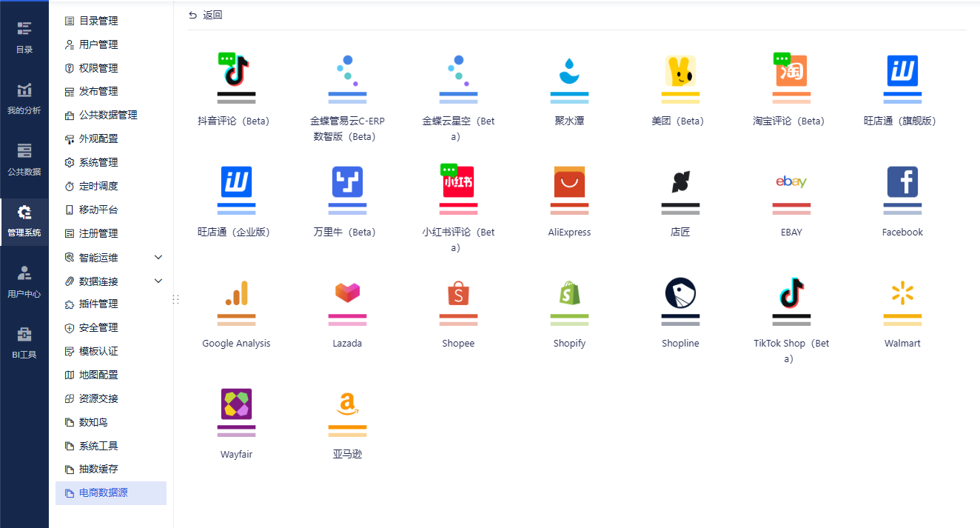
Task: Expand the 数据连接 chevron
Action: (158, 281)
